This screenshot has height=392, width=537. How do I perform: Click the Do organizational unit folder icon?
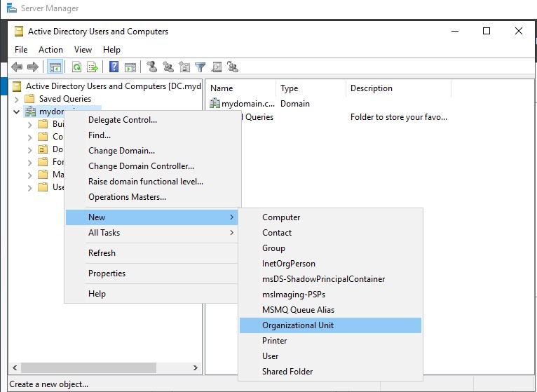43,149
